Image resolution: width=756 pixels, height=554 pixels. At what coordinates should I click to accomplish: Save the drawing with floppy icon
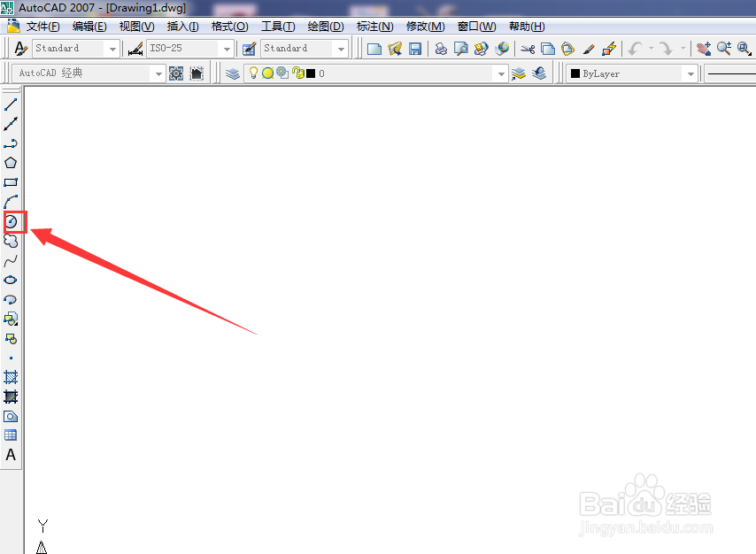point(415,48)
